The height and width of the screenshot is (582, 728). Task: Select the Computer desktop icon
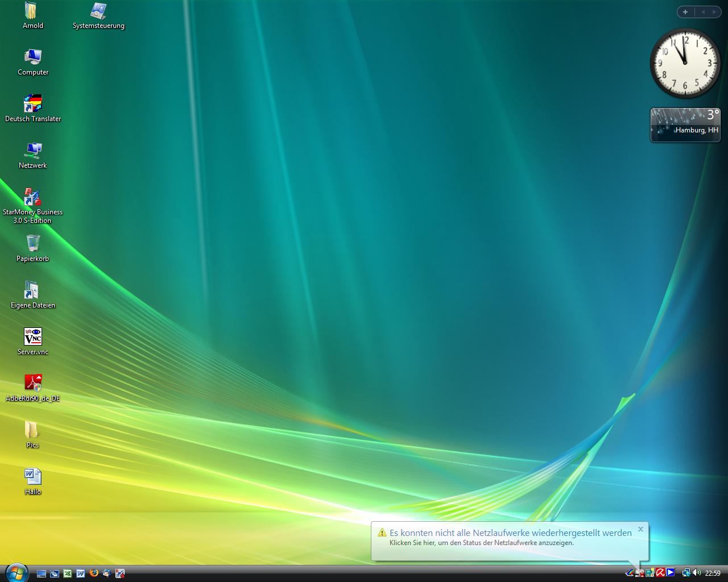coord(33,63)
